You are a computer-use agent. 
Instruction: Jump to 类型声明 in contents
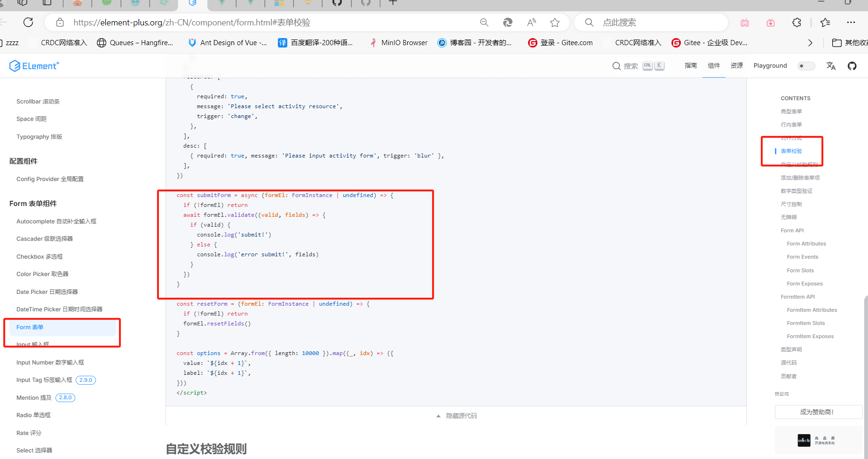[791, 349]
